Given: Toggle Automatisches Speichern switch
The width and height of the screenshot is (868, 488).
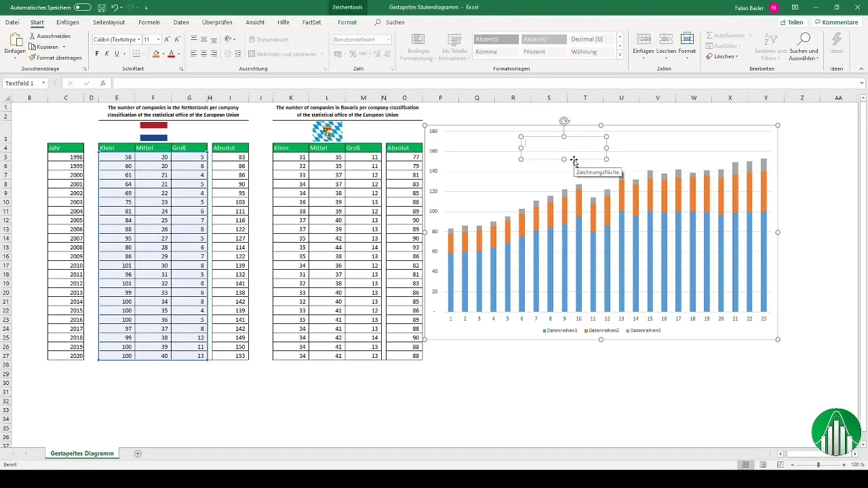Looking at the screenshot, I should [x=83, y=7].
